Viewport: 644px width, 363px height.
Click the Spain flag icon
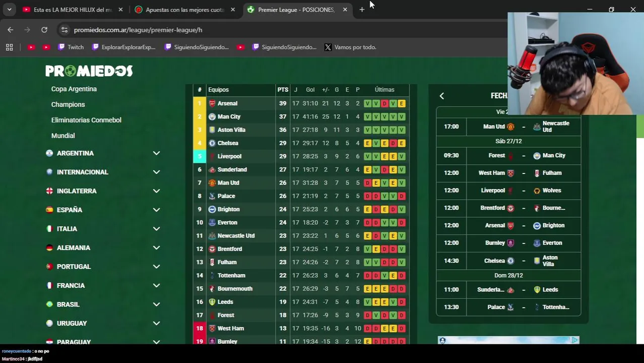tap(49, 210)
